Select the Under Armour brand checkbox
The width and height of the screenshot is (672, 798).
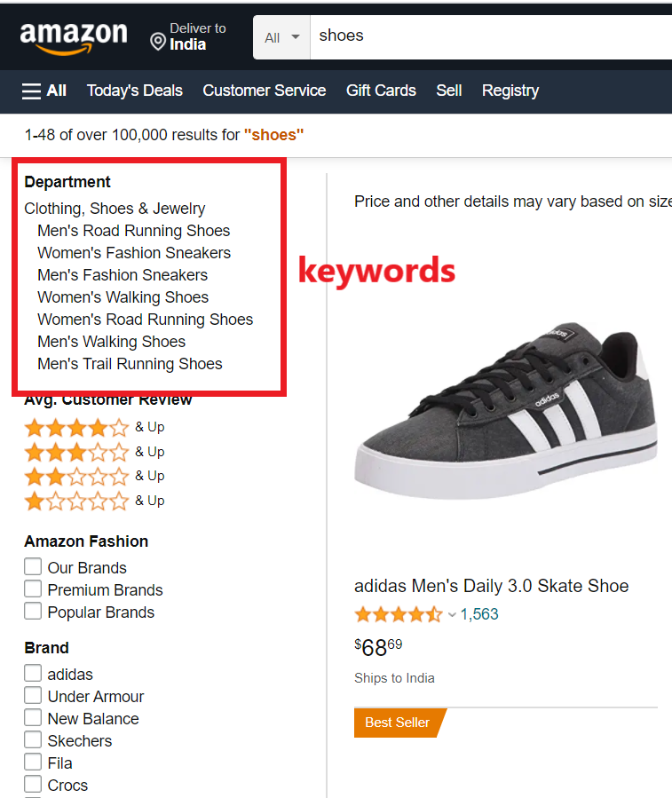click(x=33, y=696)
